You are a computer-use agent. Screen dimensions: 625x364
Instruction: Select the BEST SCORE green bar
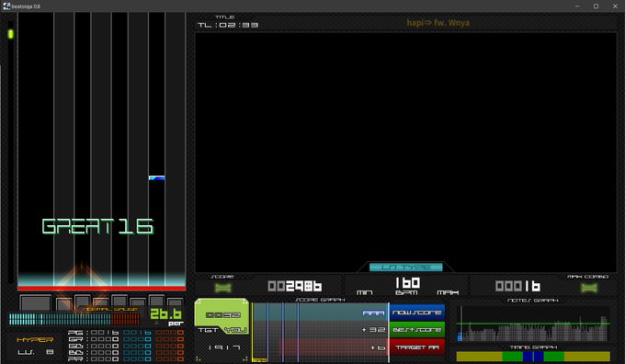click(x=416, y=330)
